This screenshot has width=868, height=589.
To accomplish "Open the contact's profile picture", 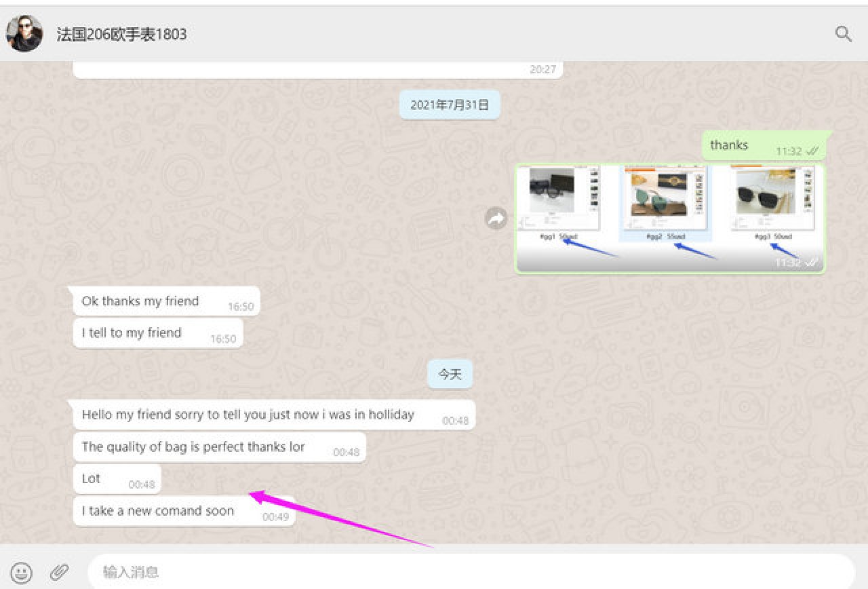I will click(24, 34).
